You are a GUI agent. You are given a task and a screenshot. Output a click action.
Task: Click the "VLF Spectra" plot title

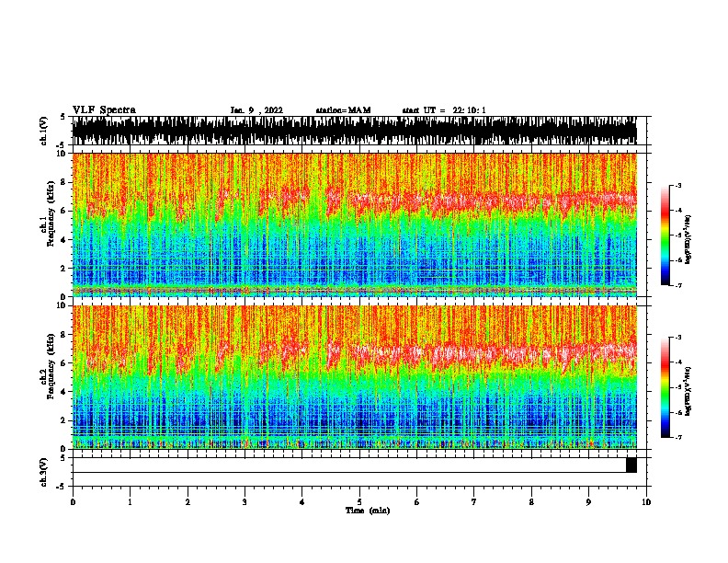(104, 110)
